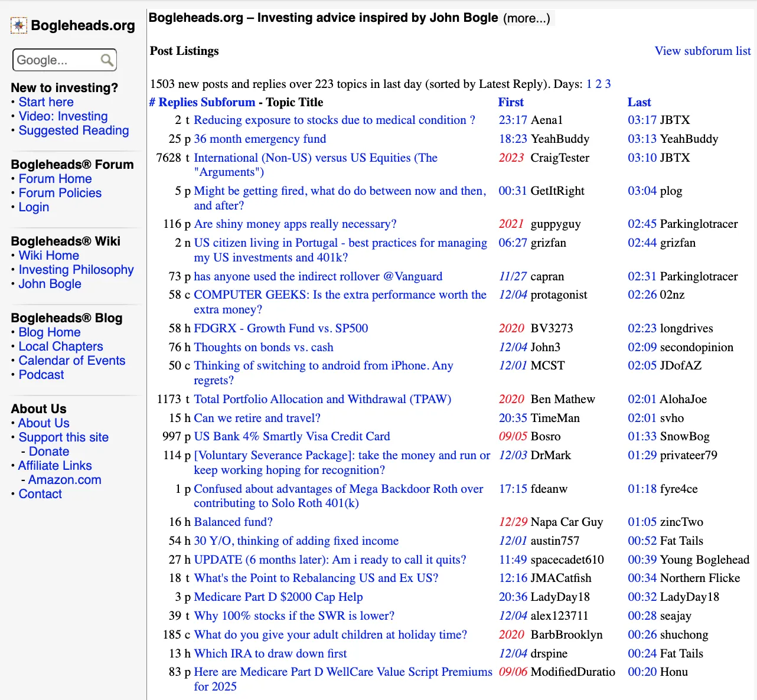Open Calendar of Events
The image size is (757, 700).
tap(72, 361)
